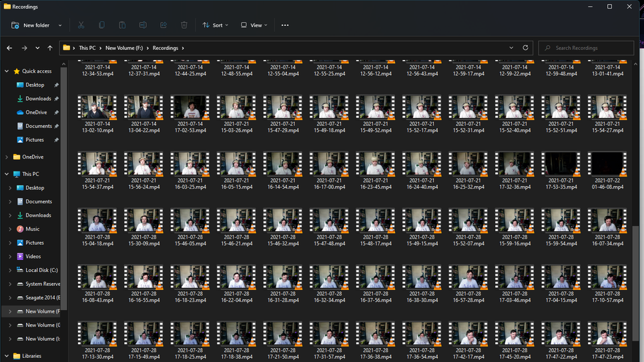Open the View dropdown menu
Viewport: 644px width, 362px height.
pos(254,25)
